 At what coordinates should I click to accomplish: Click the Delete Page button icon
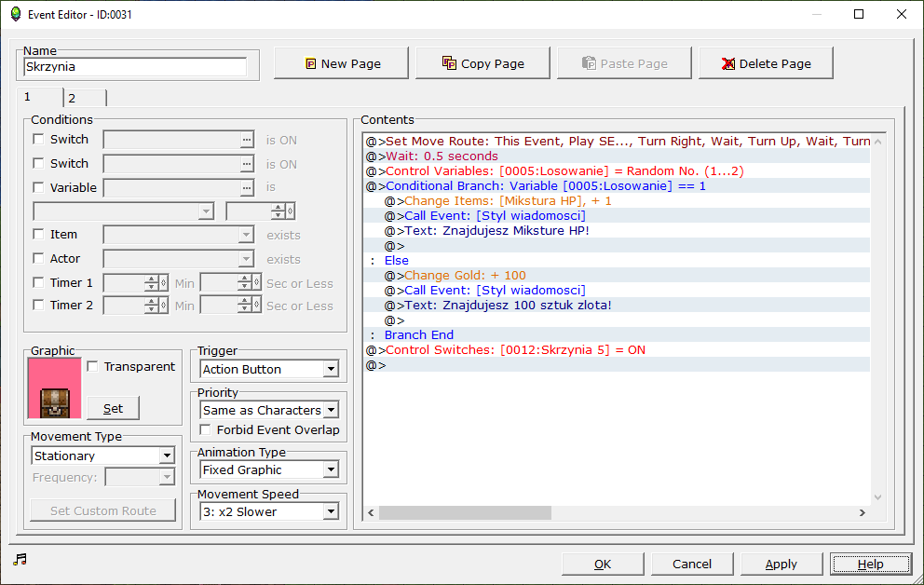click(728, 64)
